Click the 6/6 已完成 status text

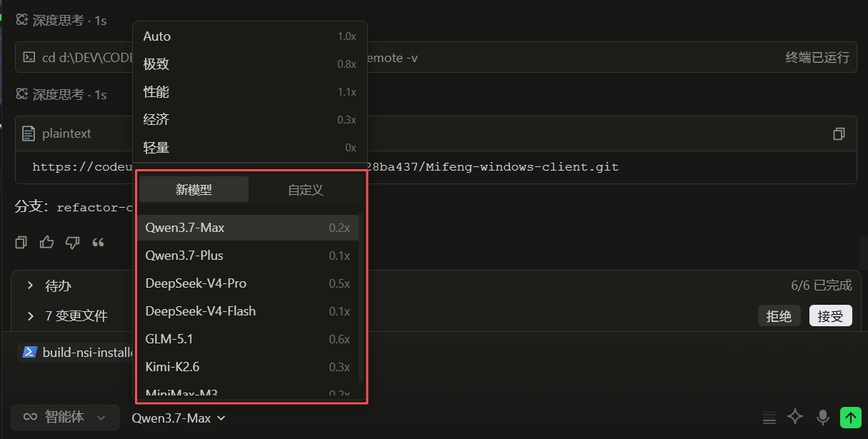click(x=822, y=286)
